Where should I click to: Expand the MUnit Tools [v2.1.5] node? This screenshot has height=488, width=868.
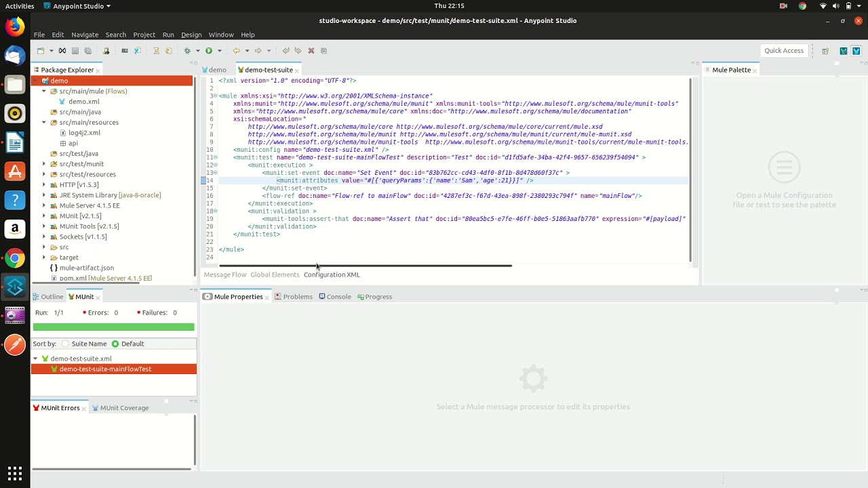(44, 226)
